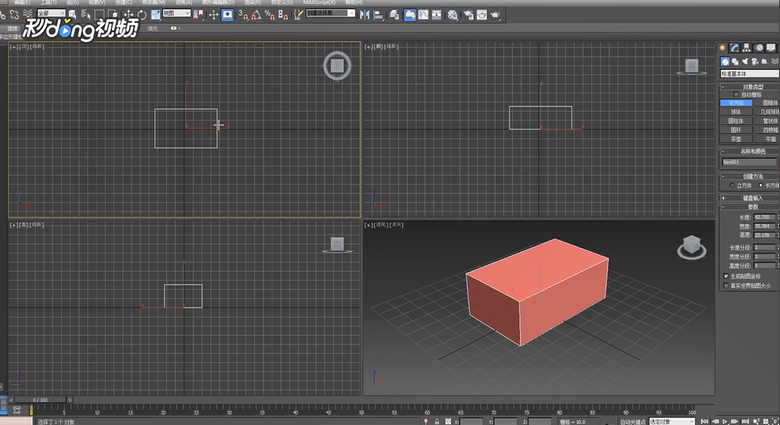Open the 真实 shading menu in perspective viewport

(x=398, y=225)
